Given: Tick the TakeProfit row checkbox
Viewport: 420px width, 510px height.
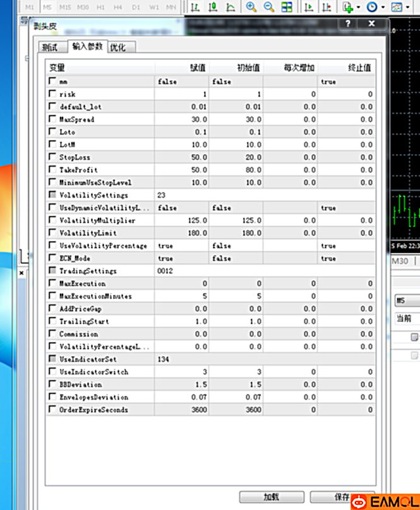Looking at the screenshot, I should point(52,169).
